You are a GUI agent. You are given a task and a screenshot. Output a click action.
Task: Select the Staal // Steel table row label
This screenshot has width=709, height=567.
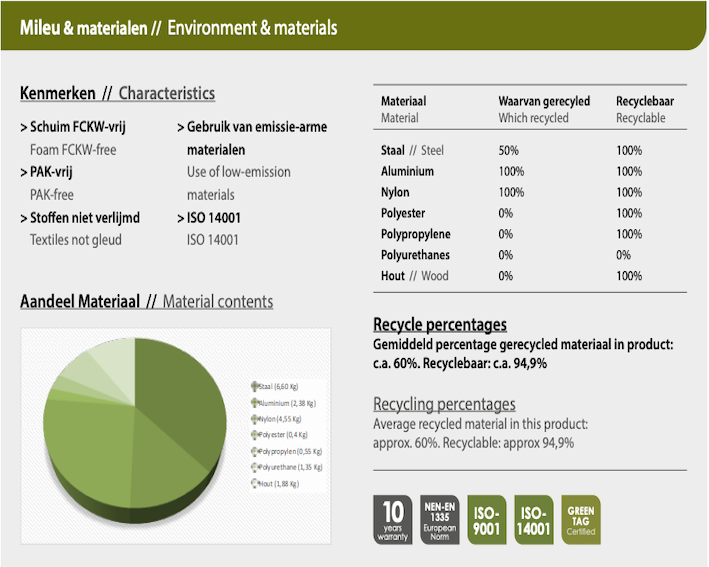pyautogui.click(x=412, y=150)
